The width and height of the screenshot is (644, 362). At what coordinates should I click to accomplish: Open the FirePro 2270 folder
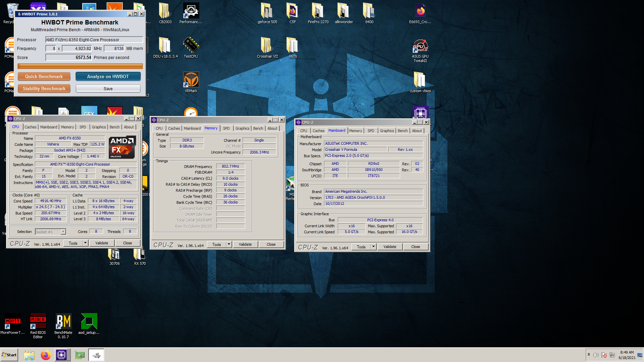click(x=318, y=13)
